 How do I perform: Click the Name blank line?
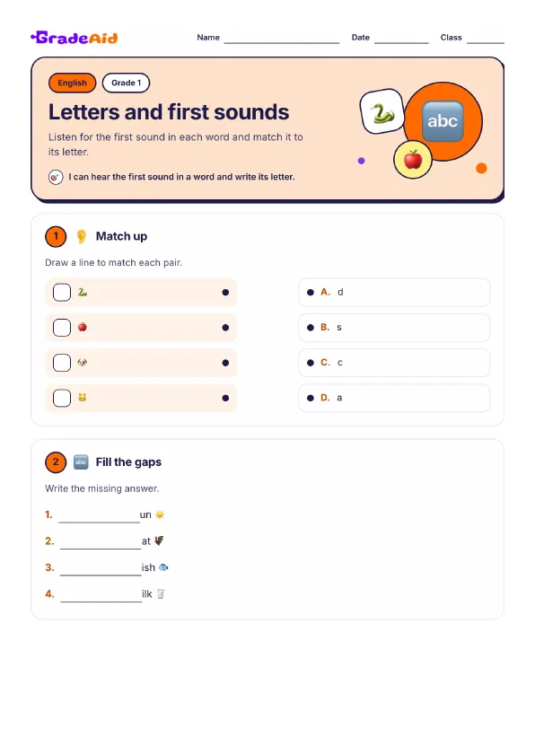pos(282,39)
